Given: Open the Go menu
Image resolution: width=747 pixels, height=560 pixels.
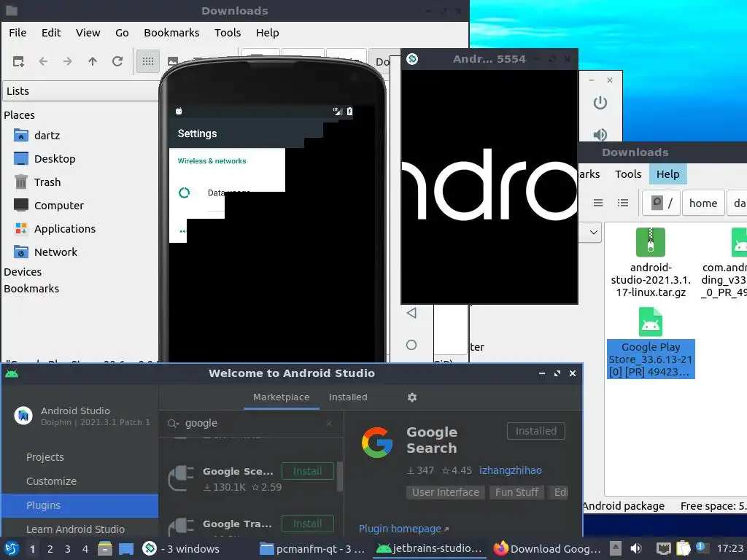Looking at the screenshot, I should tap(122, 32).
